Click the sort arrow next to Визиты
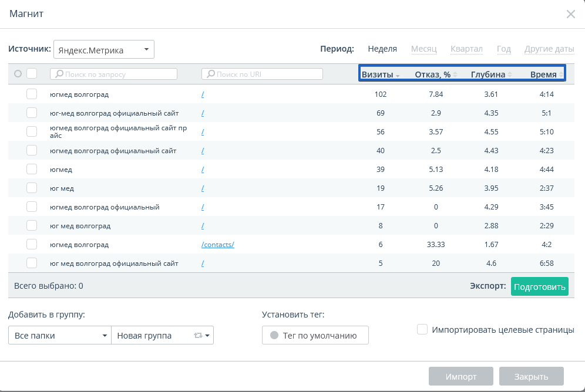 [x=398, y=75]
